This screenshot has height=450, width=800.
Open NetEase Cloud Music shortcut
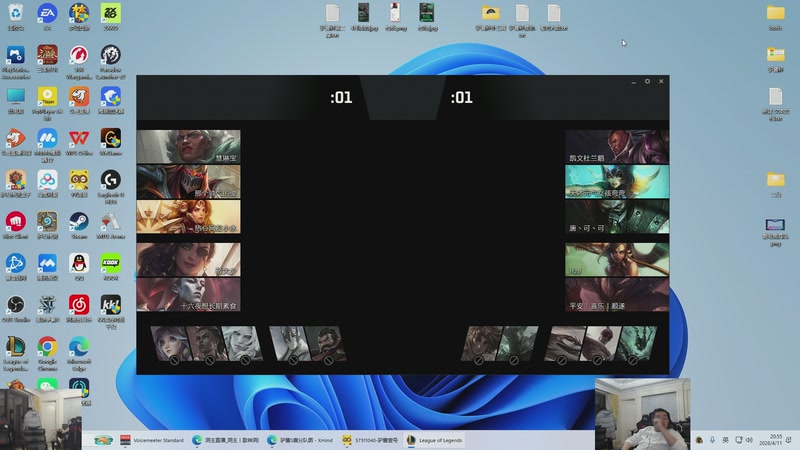(x=79, y=306)
